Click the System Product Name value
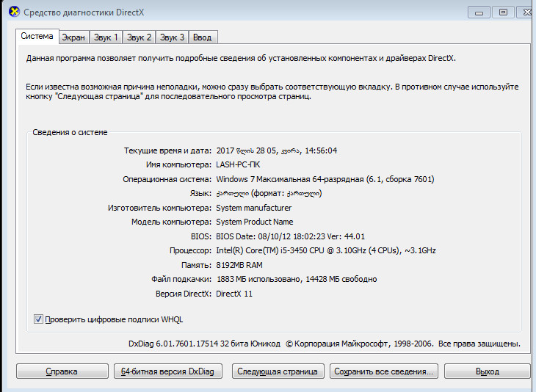 [x=254, y=222]
